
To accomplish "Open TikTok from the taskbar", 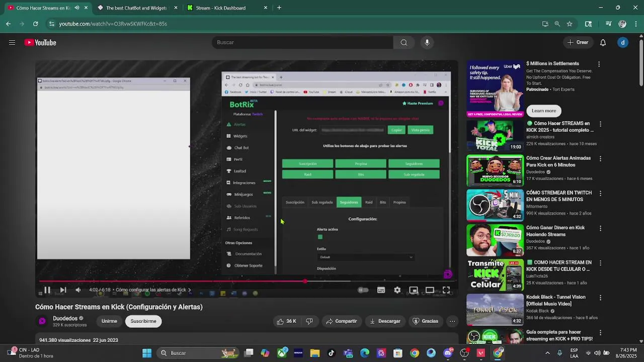I will [332, 353].
